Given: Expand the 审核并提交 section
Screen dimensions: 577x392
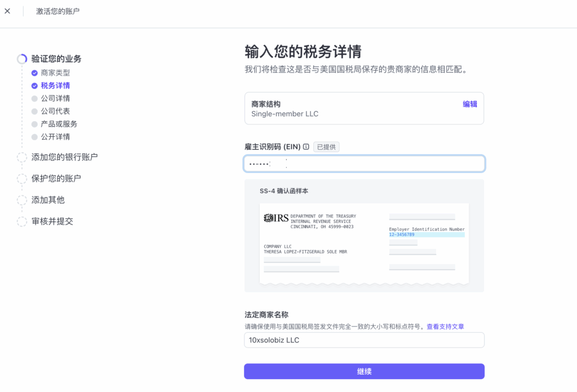Looking at the screenshot, I should pos(52,221).
